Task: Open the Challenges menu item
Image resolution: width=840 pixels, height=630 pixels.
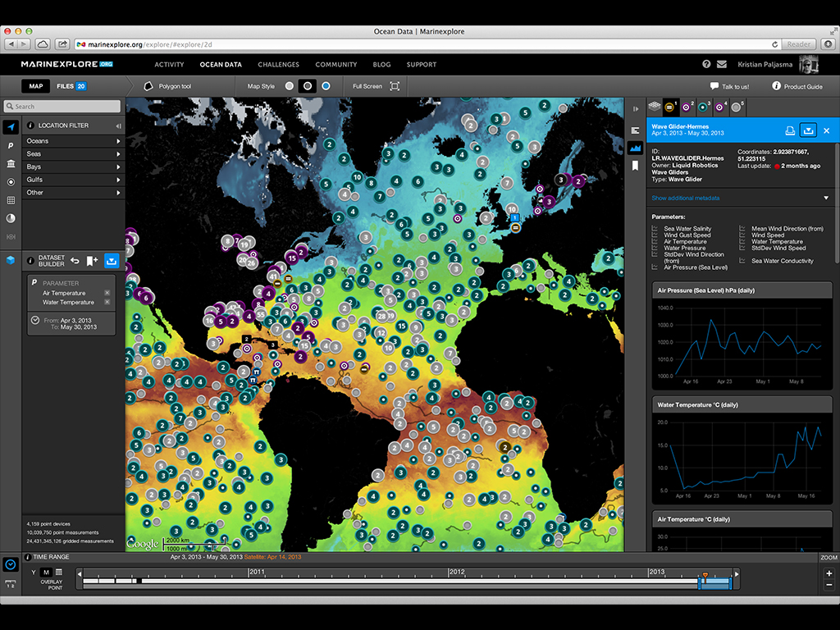Action: tap(278, 64)
